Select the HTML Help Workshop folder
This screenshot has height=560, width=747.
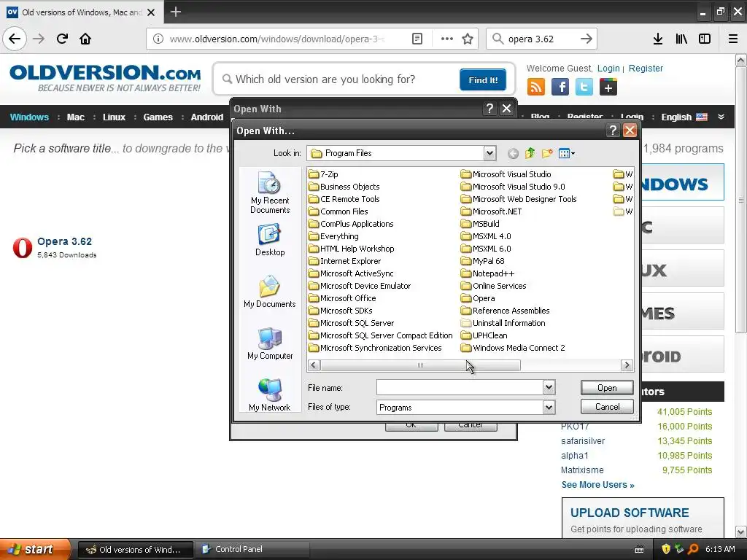[352, 249]
